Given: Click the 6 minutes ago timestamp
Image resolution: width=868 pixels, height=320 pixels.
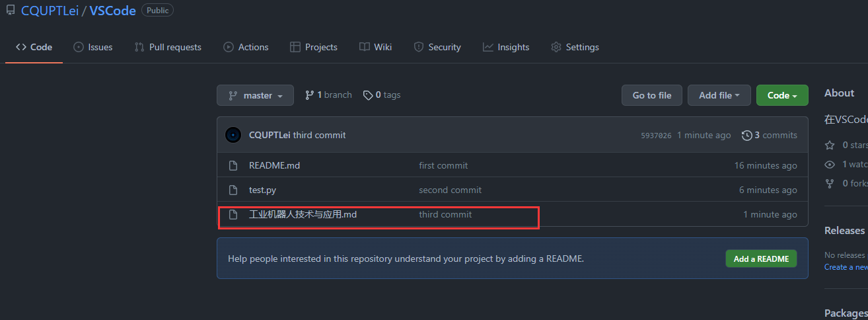Looking at the screenshot, I should tap(768, 190).
